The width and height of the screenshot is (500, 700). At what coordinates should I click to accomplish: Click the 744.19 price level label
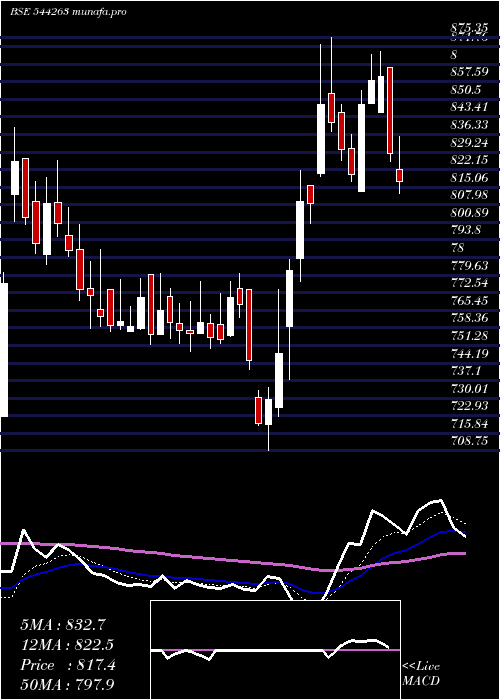tap(470, 354)
